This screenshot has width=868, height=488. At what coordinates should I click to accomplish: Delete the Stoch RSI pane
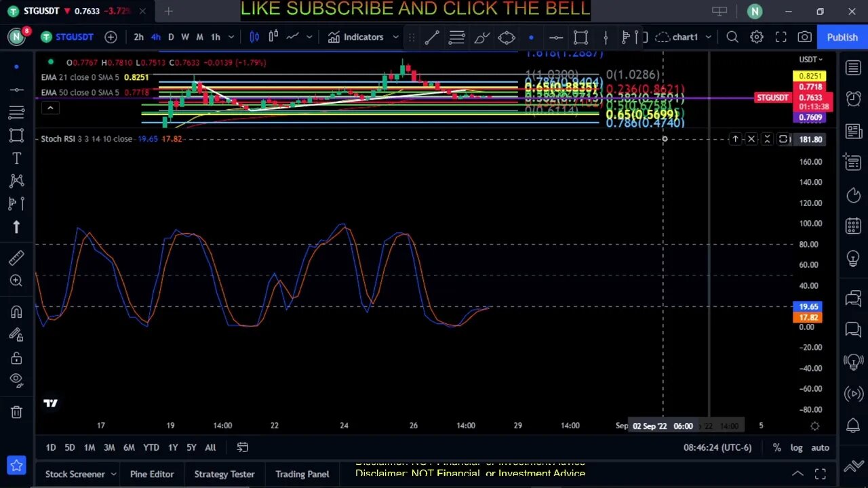[751, 139]
